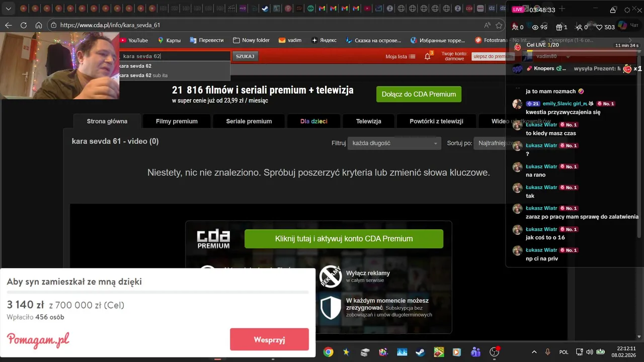Click emily_Slavic girl username in chat
This screenshot has width=644, height=362.
(565, 104)
